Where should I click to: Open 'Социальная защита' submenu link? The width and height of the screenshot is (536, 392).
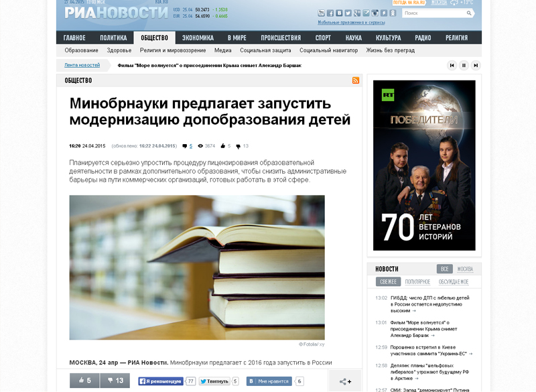pos(265,50)
